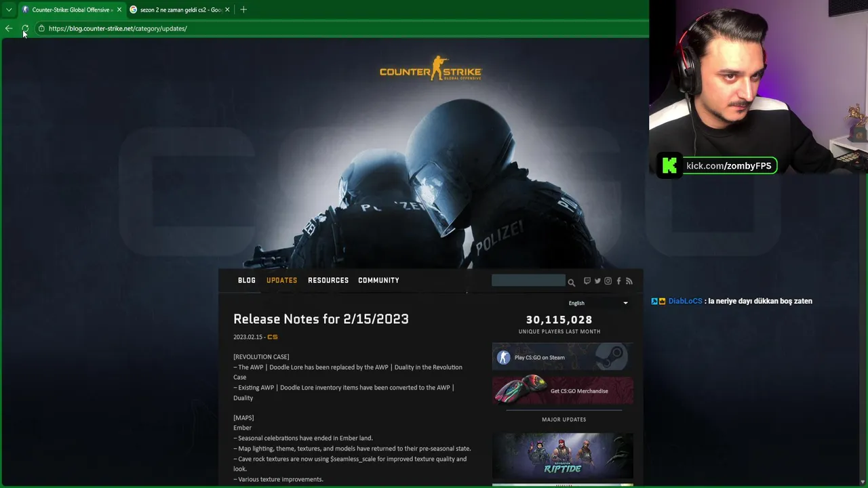Open the RSS feed icon

[x=629, y=281]
